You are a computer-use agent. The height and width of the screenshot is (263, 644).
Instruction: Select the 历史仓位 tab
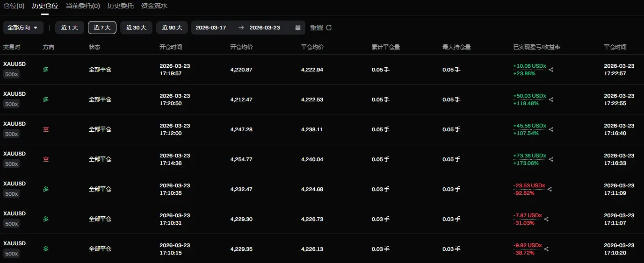coord(45,6)
